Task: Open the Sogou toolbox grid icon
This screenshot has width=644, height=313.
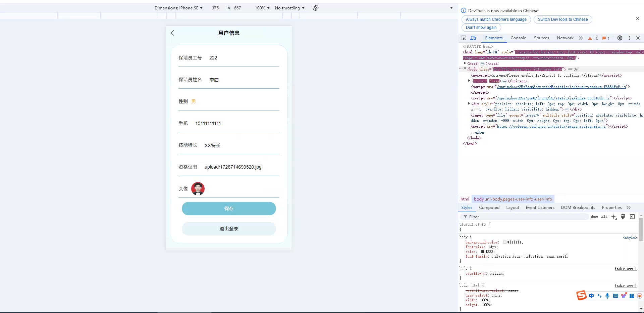Action: click(632, 296)
